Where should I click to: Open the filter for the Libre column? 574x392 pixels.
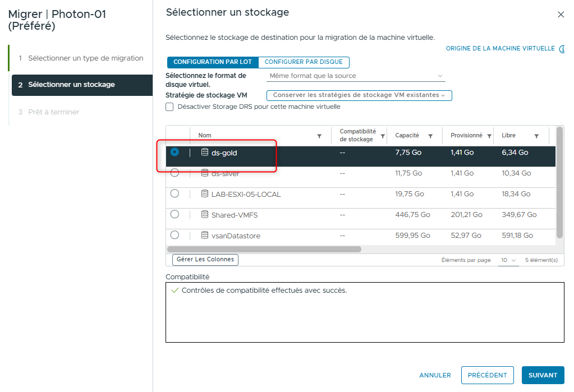535,135
